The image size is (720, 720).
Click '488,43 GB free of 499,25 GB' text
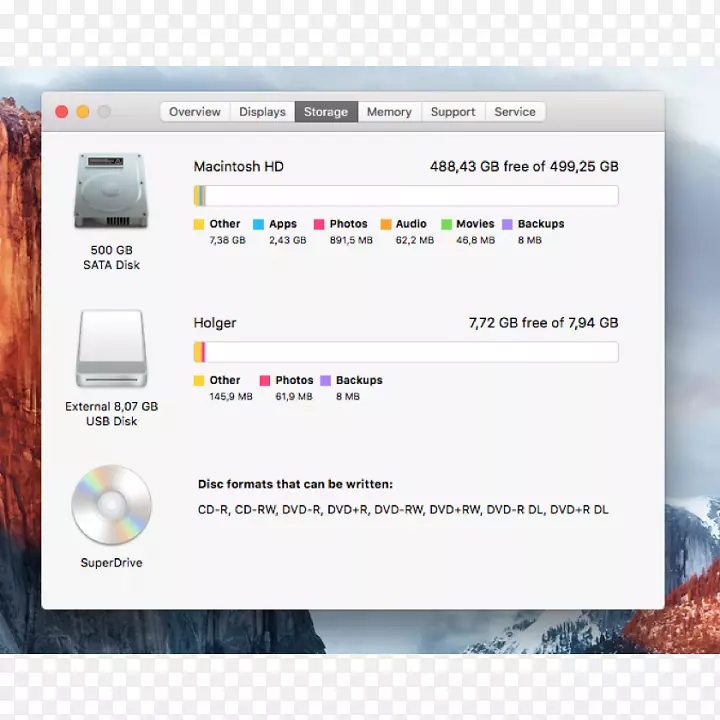(x=524, y=166)
